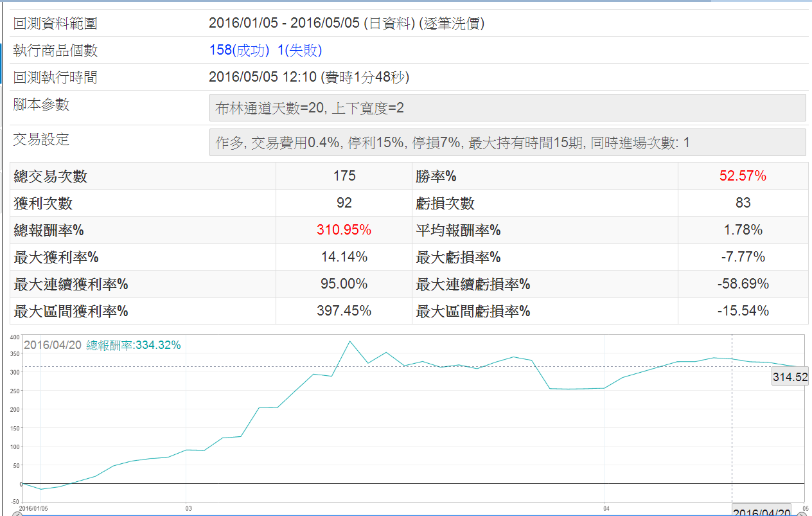Viewport: 812px width, 516px height.
Task: Select the 總交易次數 value 175
Action: tap(344, 176)
